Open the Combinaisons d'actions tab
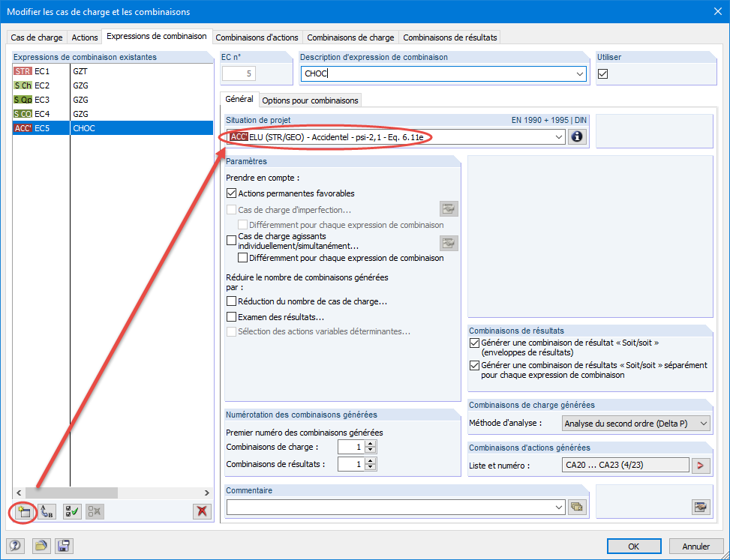Image resolution: width=730 pixels, height=560 pixels. [x=257, y=37]
